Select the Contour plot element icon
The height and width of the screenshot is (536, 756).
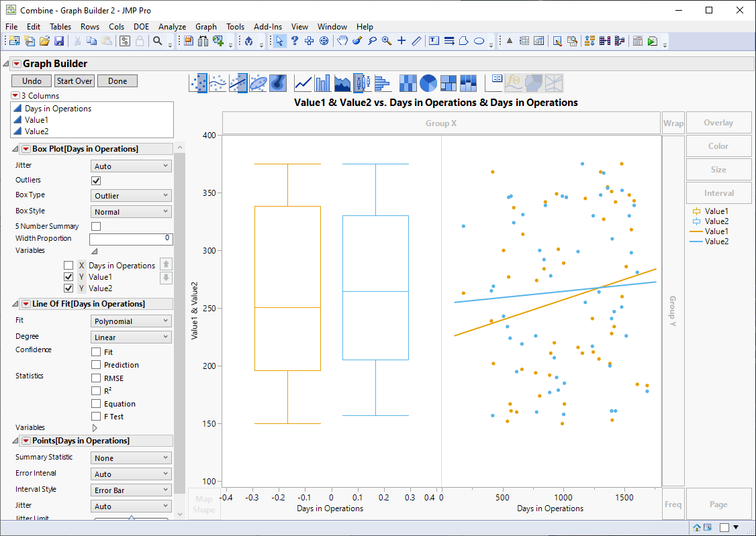pyautogui.click(x=278, y=83)
